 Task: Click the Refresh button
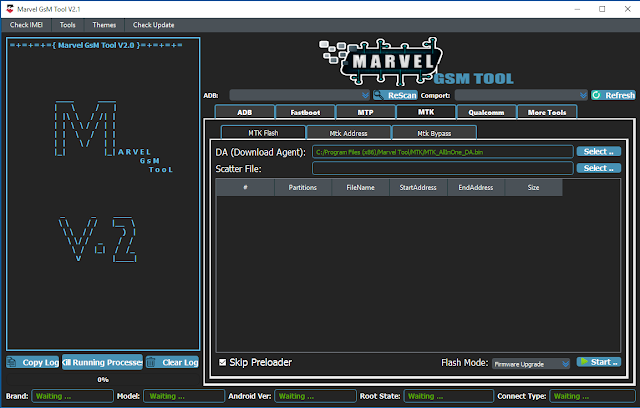click(x=613, y=95)
